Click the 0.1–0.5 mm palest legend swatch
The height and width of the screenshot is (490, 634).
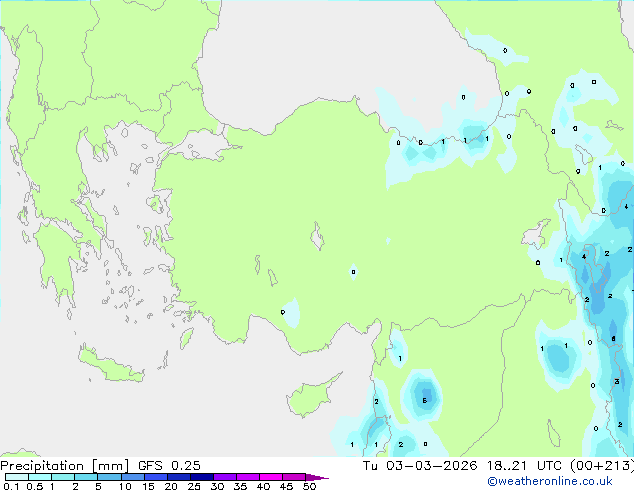click(17, 477)
